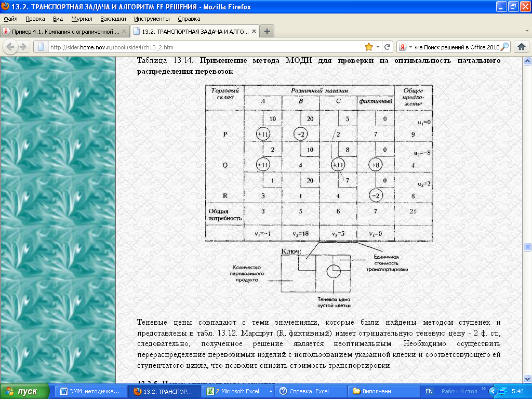This screenshot has height=399, width=532.
Task: Restore down the Firefox window
Action: pos(513,6)
